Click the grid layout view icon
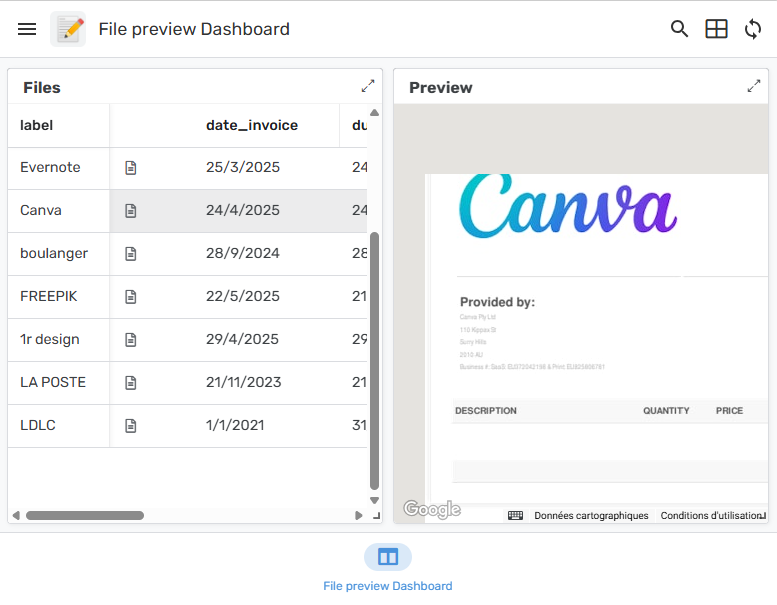Image resolution: width=777 pixels, height=605 pixels. click(x=716, y=29)
